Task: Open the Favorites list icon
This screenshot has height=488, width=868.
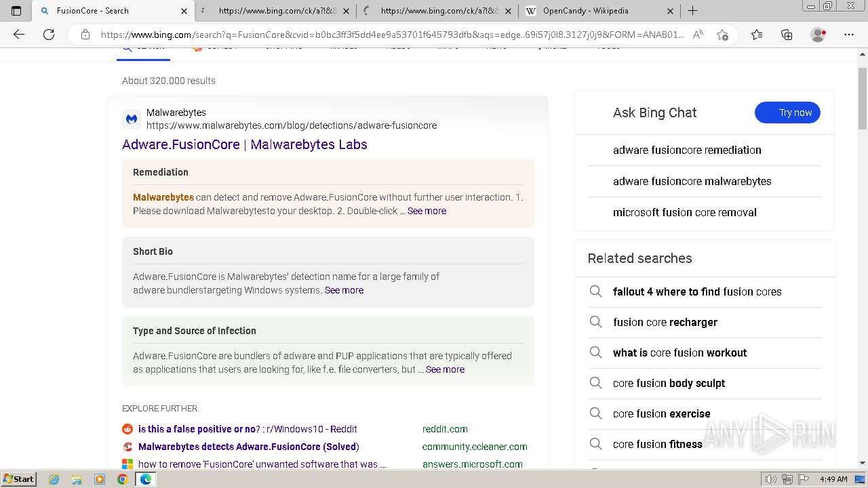Action: point(757,35)
